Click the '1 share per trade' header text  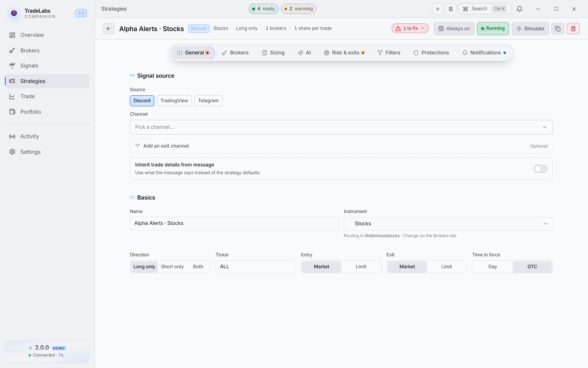tap(313, 28)
